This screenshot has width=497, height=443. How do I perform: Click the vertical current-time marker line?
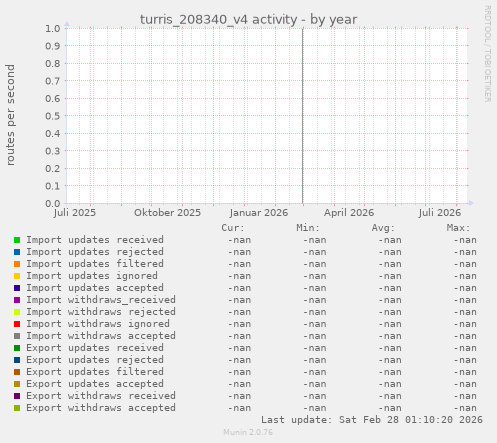pyautogui.click(x=303, y=116)
